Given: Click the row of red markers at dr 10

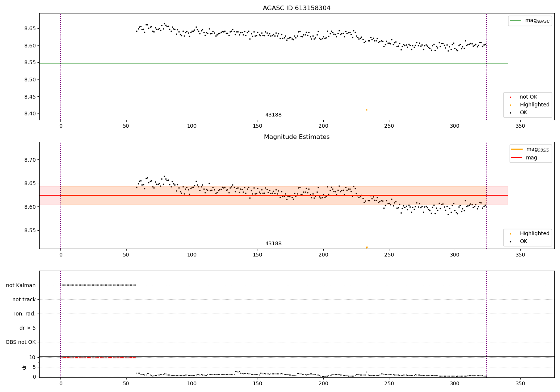Looking at the screenshot, I should pos(98,357).
